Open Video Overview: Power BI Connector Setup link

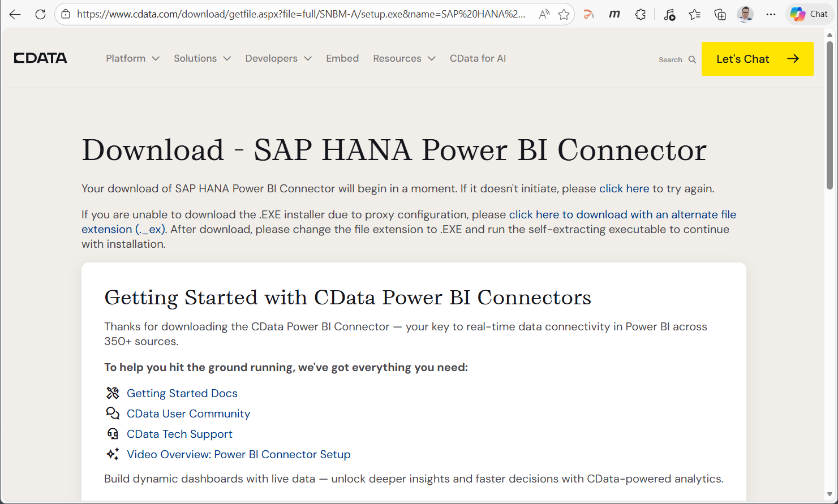coord(238,454)
